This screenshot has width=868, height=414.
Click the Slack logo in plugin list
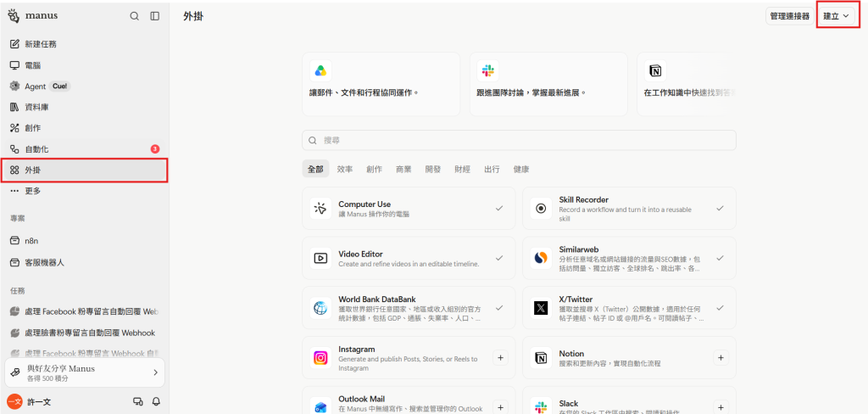(x=541, y=407)
